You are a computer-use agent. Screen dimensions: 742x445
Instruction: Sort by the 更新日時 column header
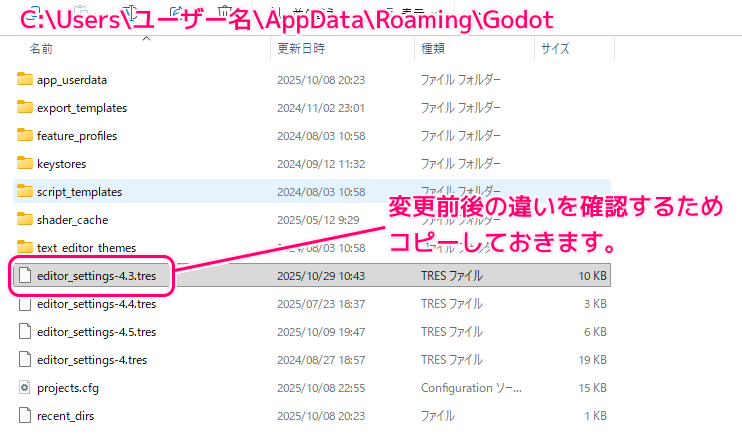[301, 49]
